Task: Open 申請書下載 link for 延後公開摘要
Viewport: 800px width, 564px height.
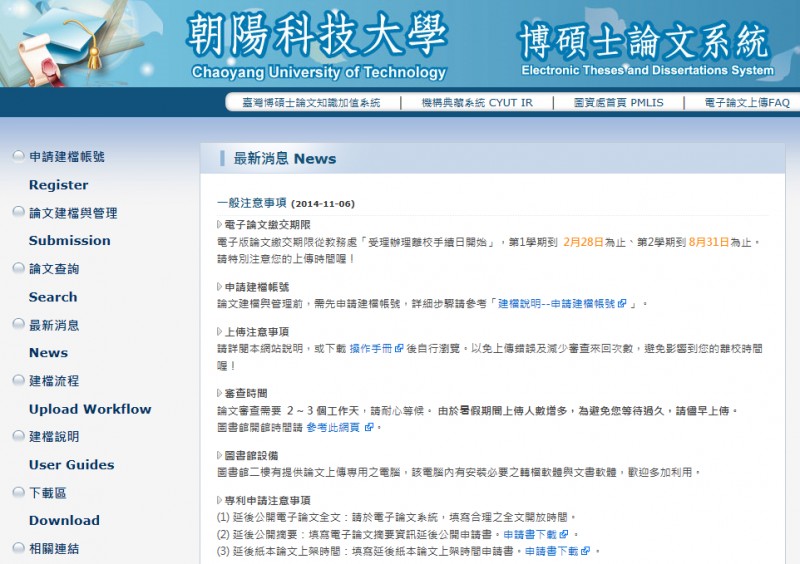Action: click(530, 534)
